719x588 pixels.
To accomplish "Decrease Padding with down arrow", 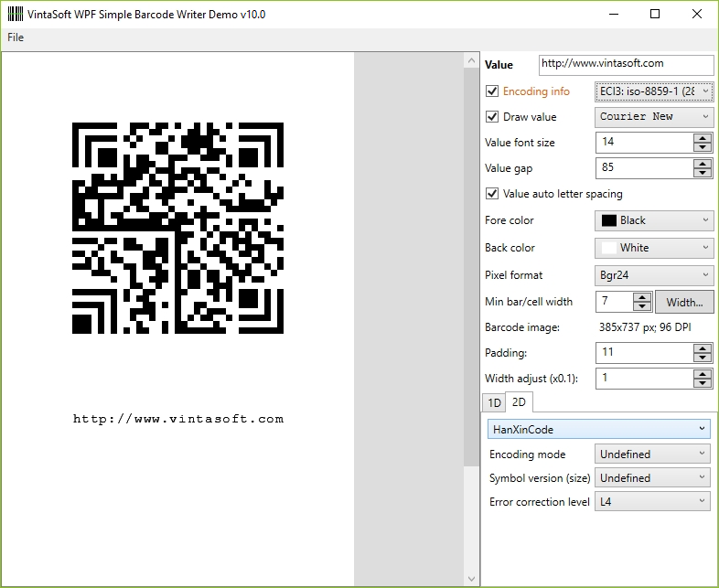I will [703, 358].
